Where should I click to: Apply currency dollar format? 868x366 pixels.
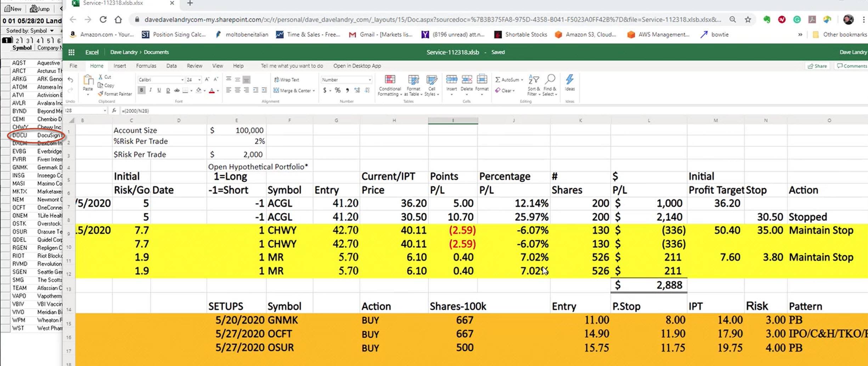[325, 90]
